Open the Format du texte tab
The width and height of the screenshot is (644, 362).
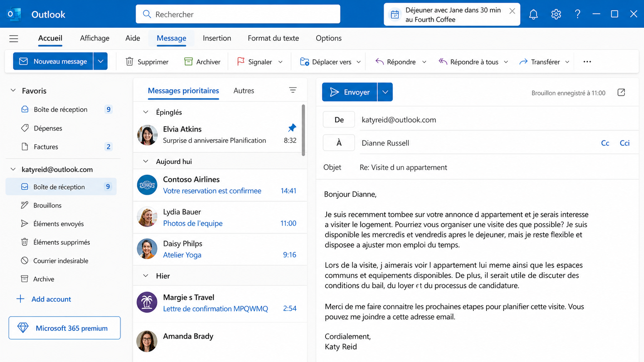click(273, 38)
